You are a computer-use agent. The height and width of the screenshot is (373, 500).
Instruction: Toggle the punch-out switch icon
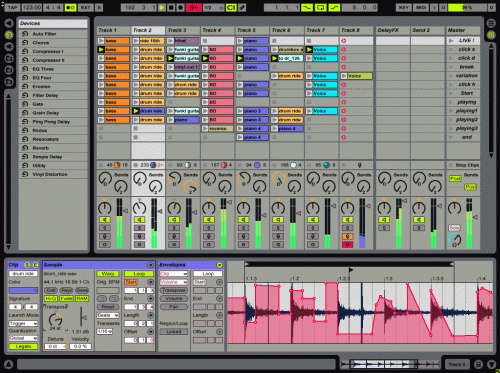(x=334, y=7)
